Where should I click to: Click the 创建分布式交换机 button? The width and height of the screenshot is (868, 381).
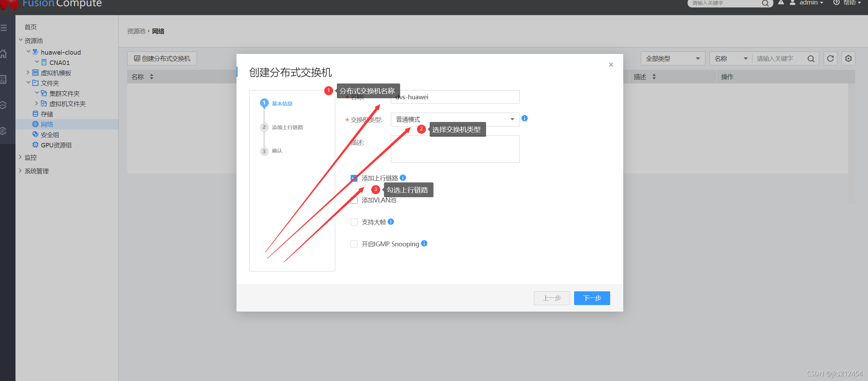(x=162, y=58)
